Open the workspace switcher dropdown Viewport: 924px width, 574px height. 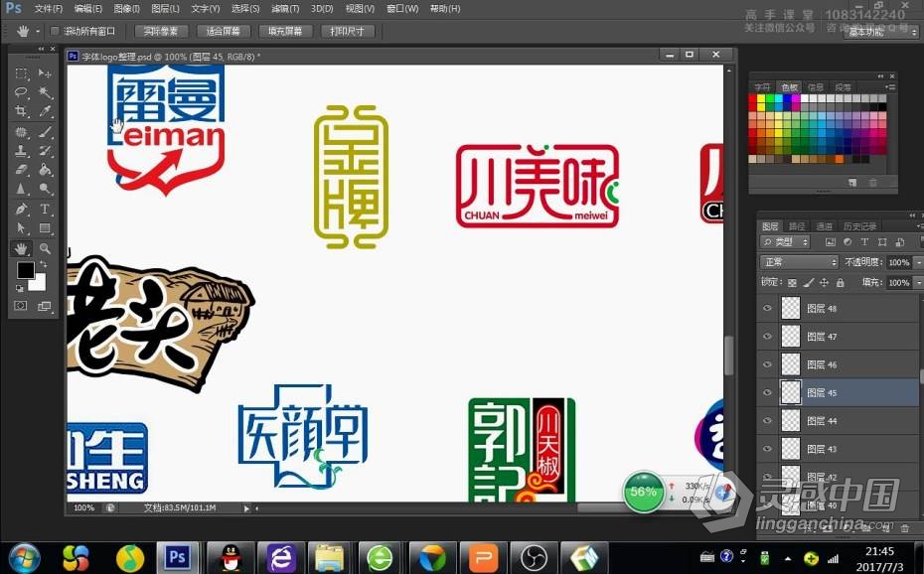(x=882, y=32)
